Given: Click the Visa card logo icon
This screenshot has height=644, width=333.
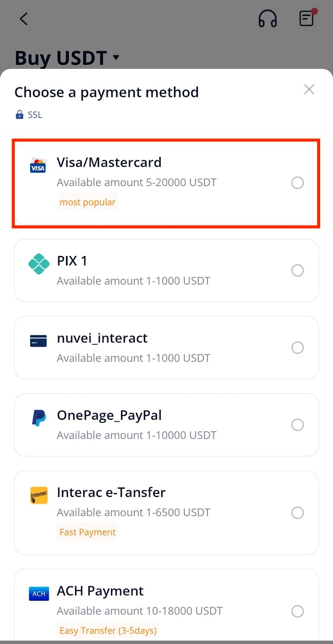Looking at the screenshot, I should click(38, 165).
